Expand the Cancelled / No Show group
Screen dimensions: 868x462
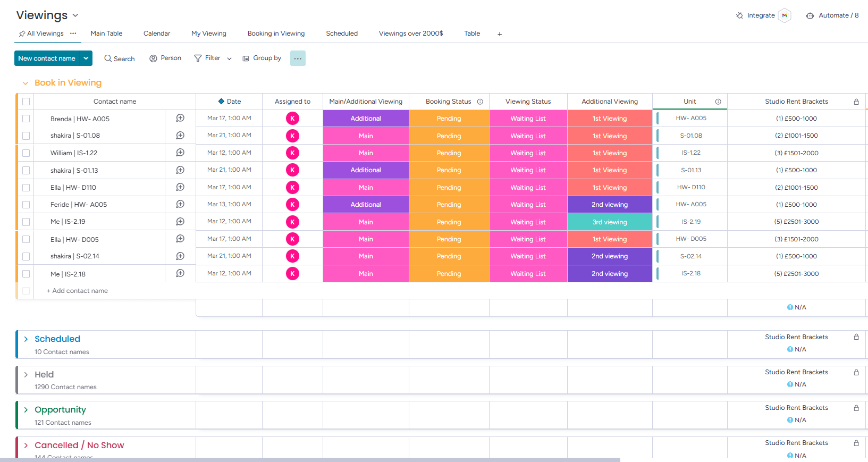pos(26,446)
